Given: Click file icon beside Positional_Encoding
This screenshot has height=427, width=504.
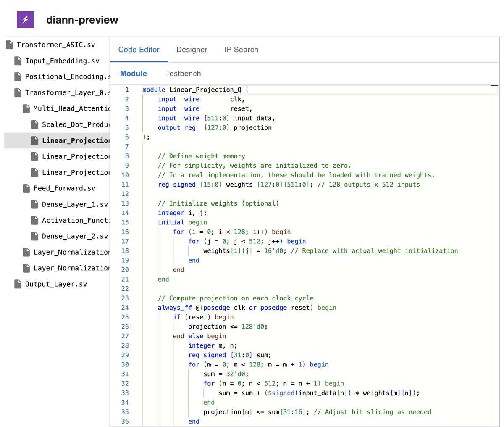Looking at the screenshot, I should pos(18,76).
